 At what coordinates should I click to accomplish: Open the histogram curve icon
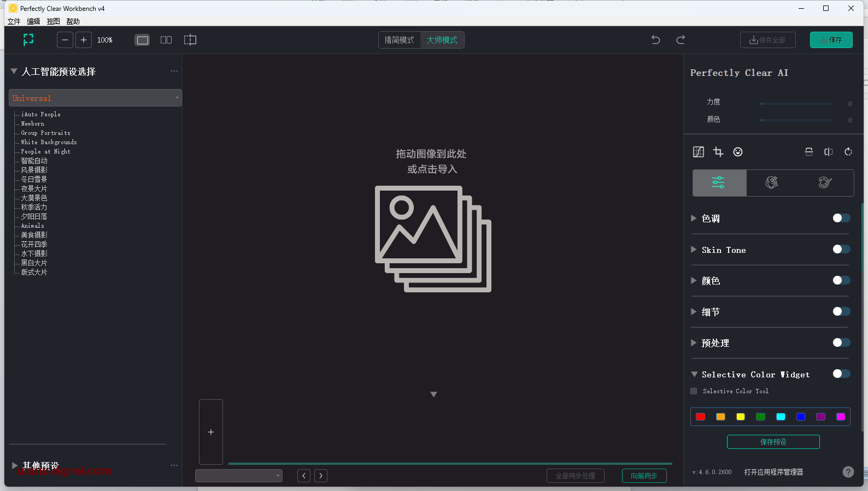[699, 152]
